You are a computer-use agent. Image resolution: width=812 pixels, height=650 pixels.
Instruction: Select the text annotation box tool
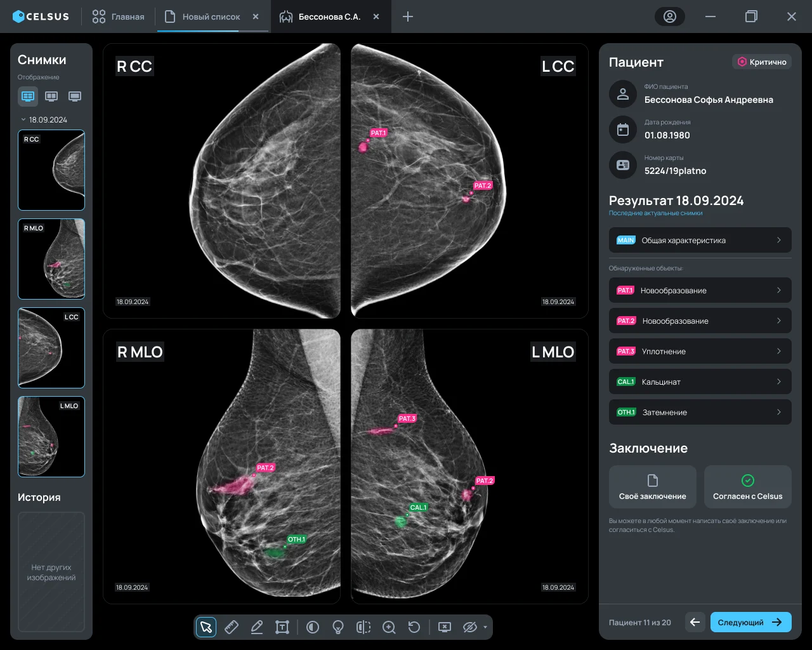[282, 627]
